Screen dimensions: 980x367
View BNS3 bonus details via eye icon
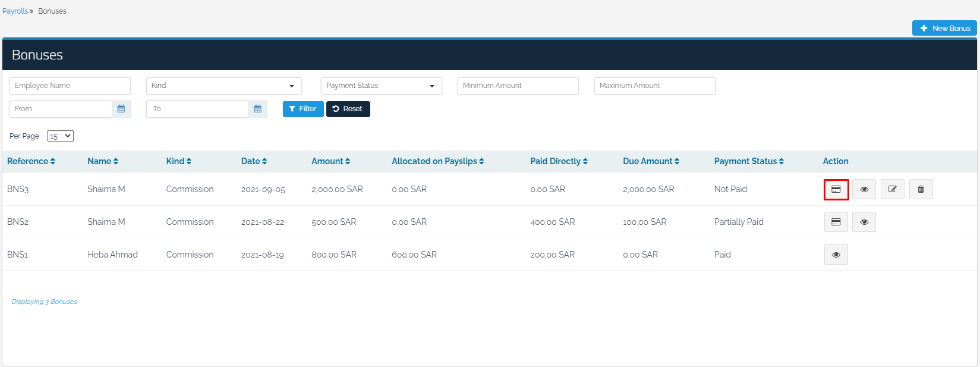coord(864,189)
